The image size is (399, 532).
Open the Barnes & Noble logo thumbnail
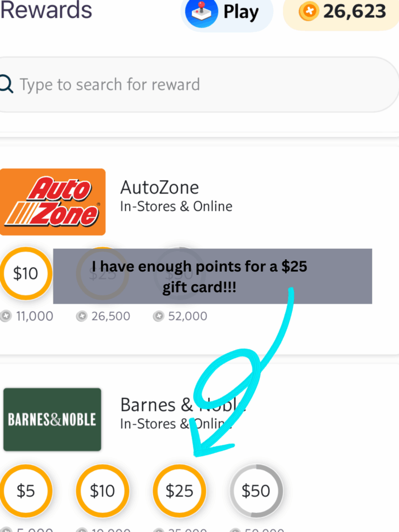52,419
